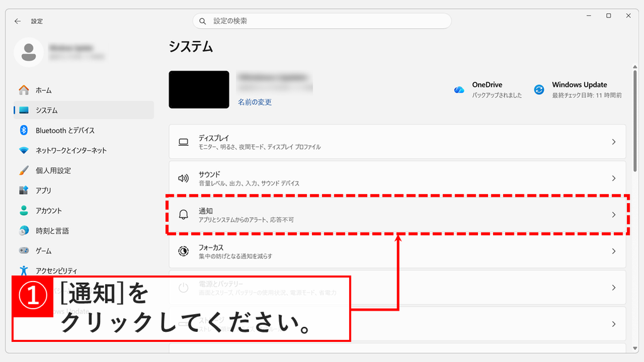Expand the フォーカス row chevron

614,251
